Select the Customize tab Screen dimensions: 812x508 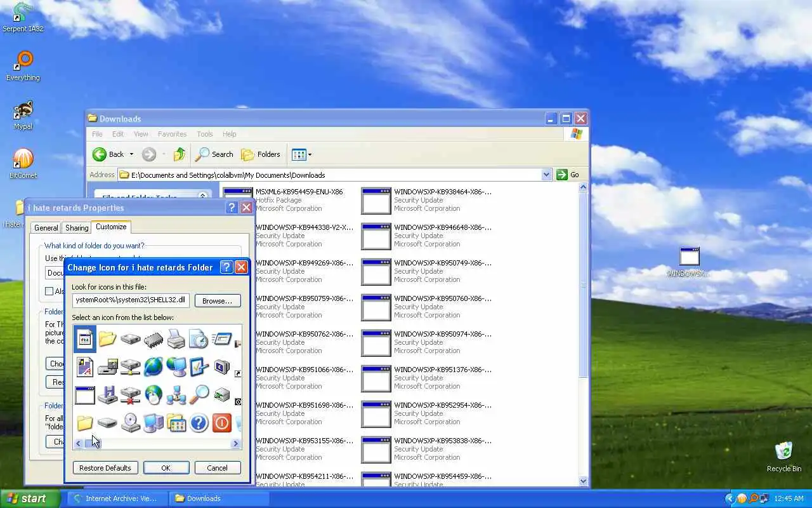(111, 227)
